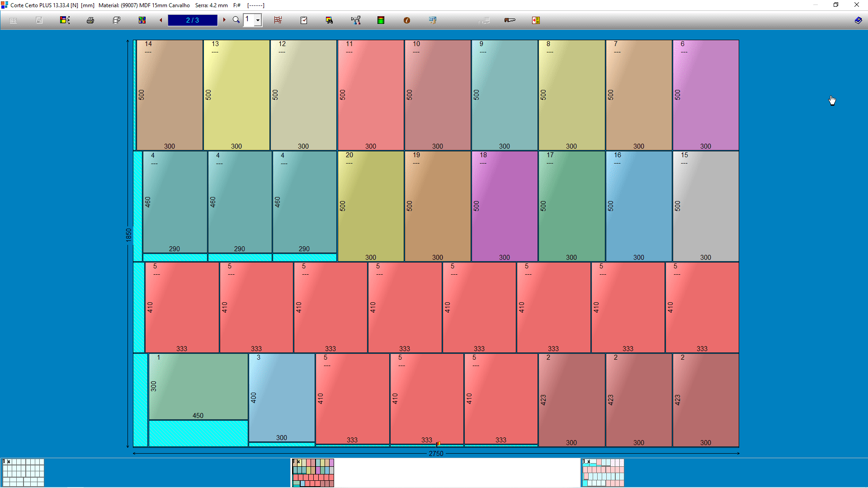Go to next cutting plan arrow
868x488 pixels.
(x=224, y=20)
